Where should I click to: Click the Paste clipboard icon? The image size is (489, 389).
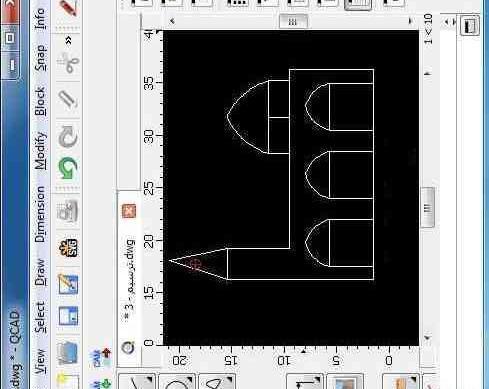(x=68, y=99)
